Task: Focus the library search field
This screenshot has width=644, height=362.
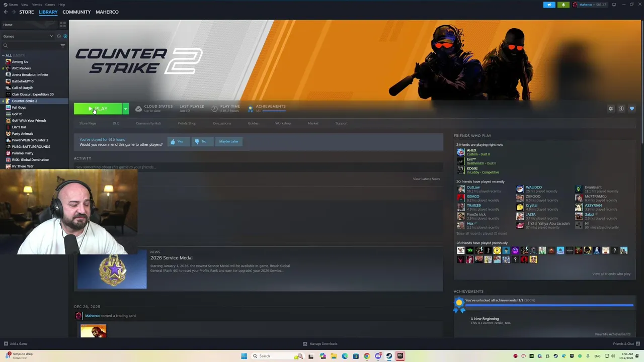Action: pyautogui.click(x=30, y=46)
